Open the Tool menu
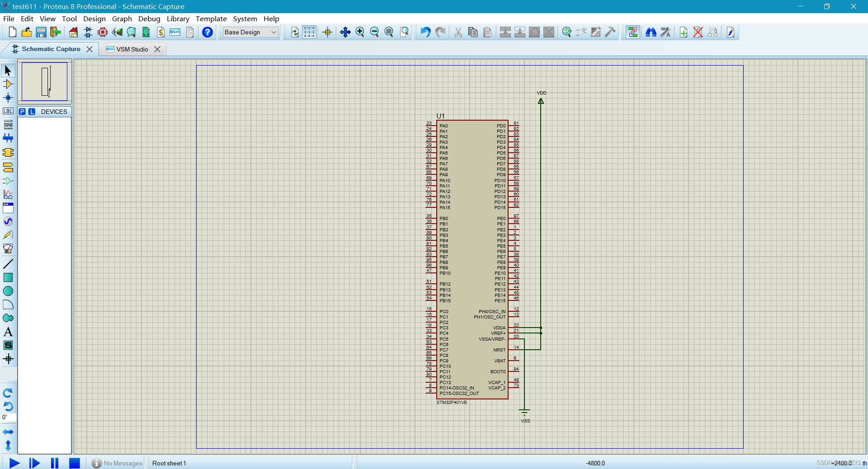The width and height of the screenshot is (868, 469). pos(69,19)
